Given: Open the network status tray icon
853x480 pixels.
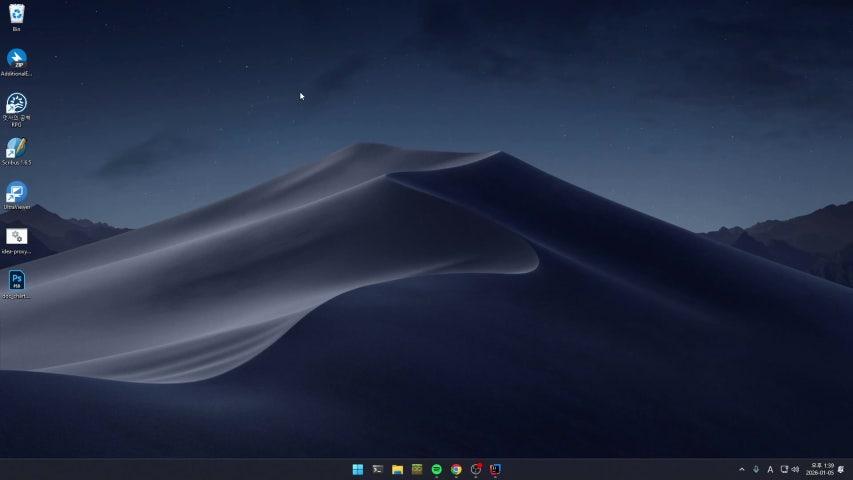Looking at the screenshot, I should click(x=784, y=469).
